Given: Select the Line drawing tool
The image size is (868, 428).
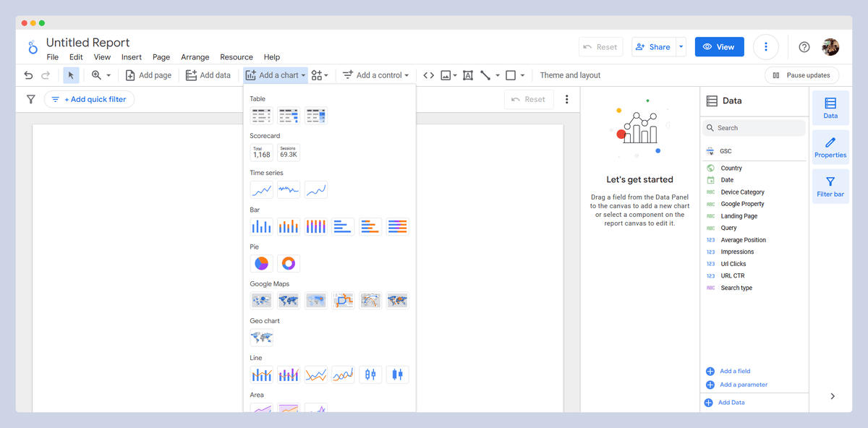Looking at the screenshot, I should point(485,75).
